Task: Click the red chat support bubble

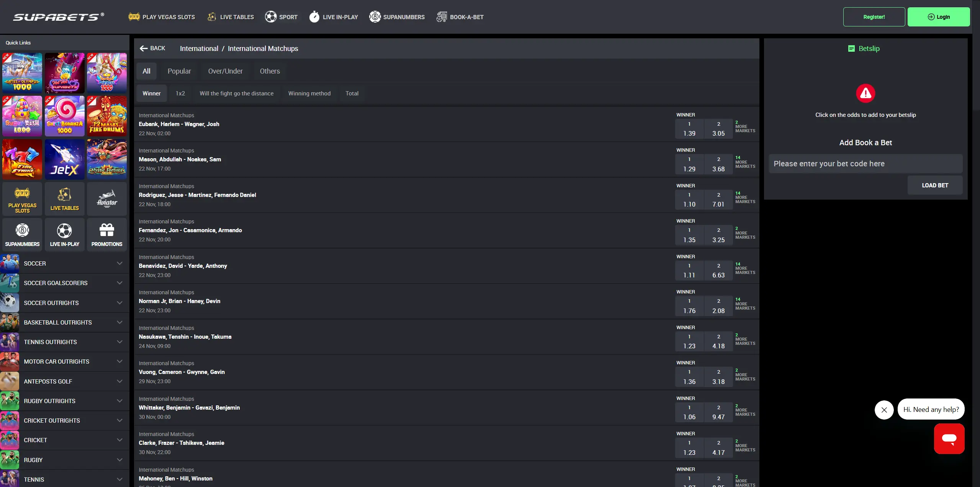Action: [949, 438]
